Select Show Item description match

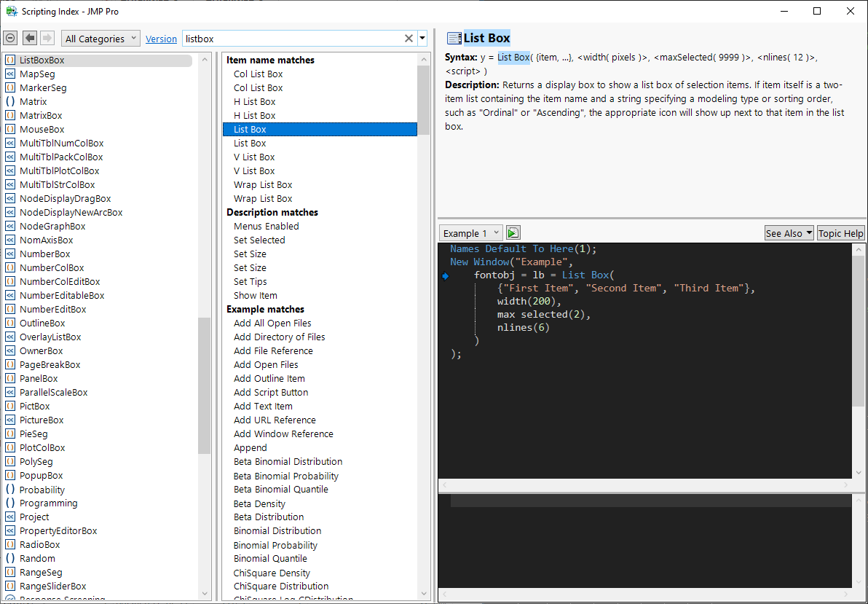[255, 295]
